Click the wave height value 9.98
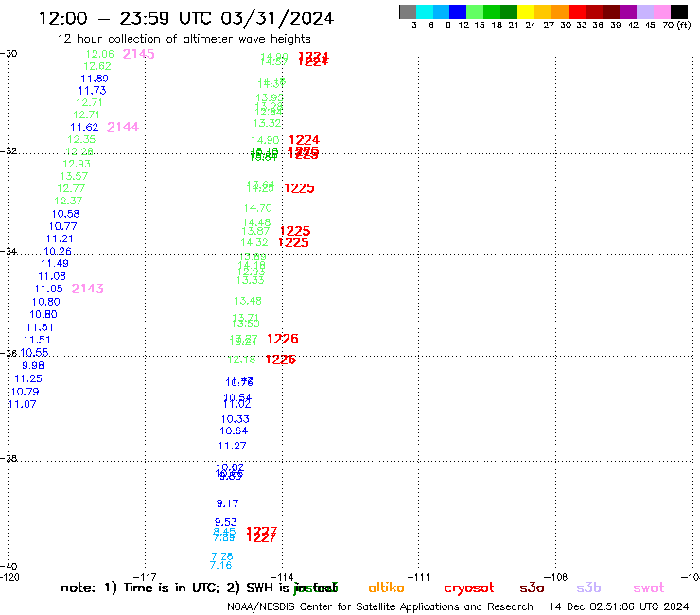 (x=33, y=365)
